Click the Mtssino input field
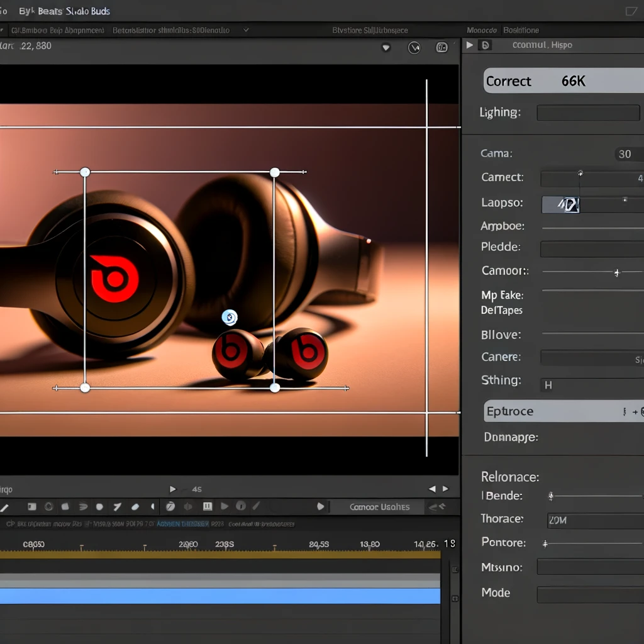644x644 pixels. coord(591,567)
